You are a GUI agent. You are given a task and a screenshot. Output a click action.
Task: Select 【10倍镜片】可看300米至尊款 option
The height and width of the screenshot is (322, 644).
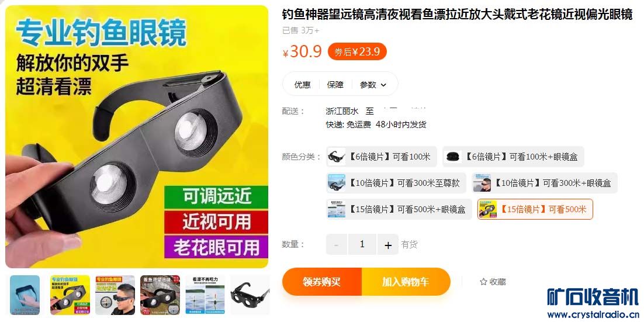[396, 183]
